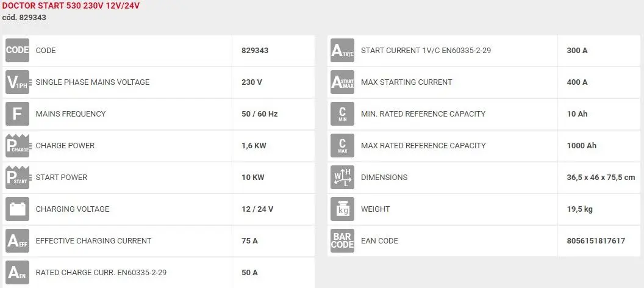The image size is (644, 288).
Task: Select the START CURRENT 1V/C EN60335-2-29 label
Action: [x=426, y=51]
